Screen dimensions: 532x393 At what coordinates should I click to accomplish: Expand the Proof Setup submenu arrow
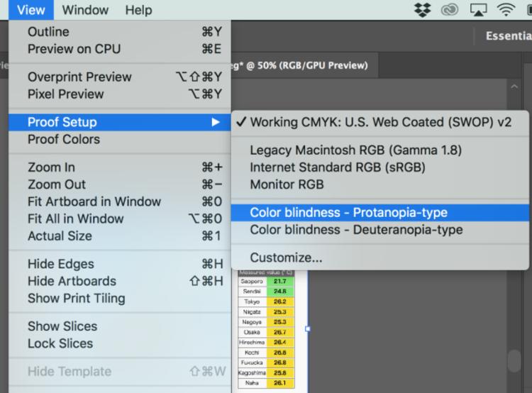pyautogui.click(x=216, y=123)
